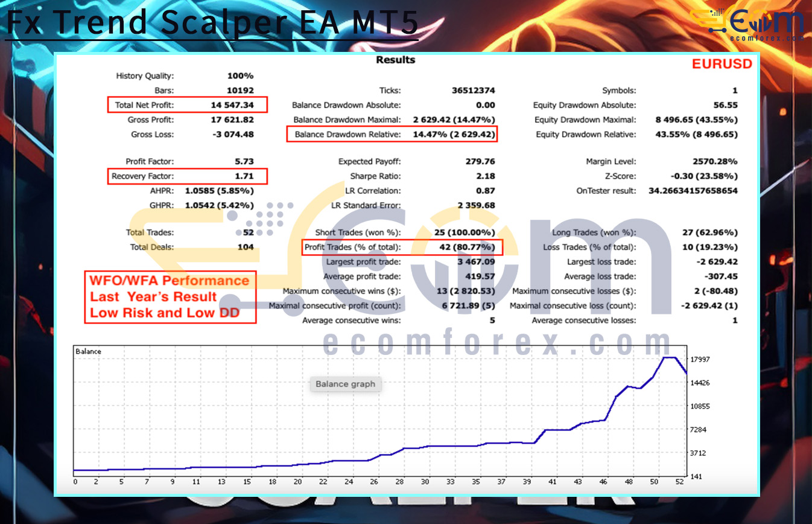This screenshot has height=524, width=812.
Task: Expand the Profit Trades (% of total) box
Action: pos(402,247)
